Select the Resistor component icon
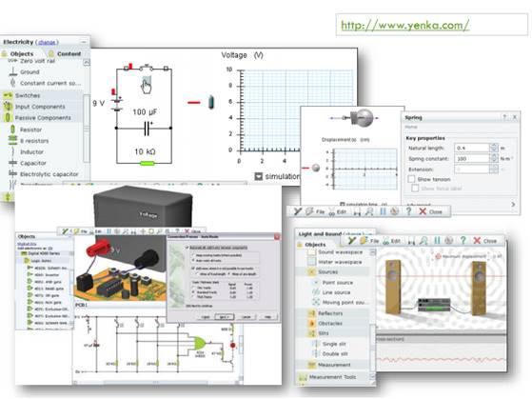This screenshot has height=399, width=532. pyautogui.click(x=12, y=130)
